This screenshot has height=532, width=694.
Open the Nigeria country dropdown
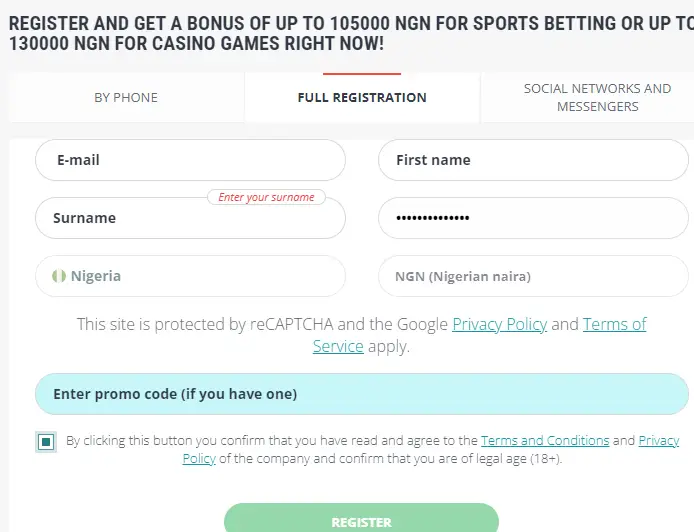tap(190, 276)
